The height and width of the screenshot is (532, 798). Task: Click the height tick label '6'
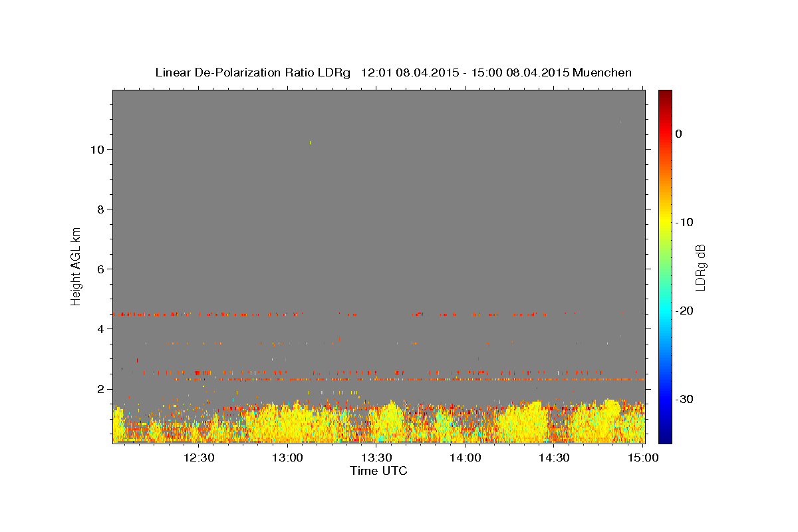[x=100, y=269]
